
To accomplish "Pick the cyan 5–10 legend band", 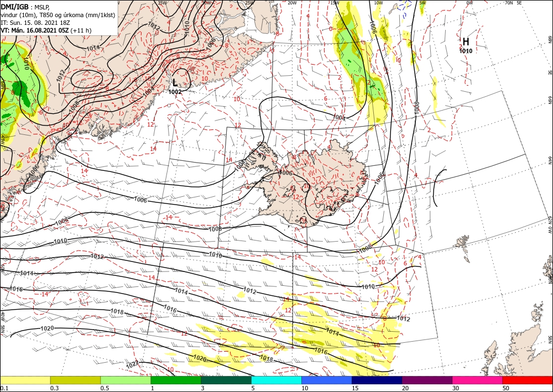I will (x=276, y=380).
